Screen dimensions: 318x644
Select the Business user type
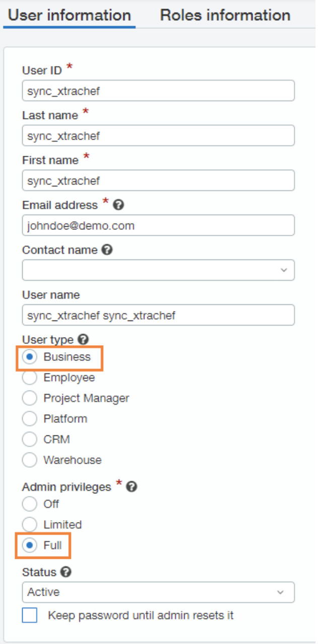30,357
